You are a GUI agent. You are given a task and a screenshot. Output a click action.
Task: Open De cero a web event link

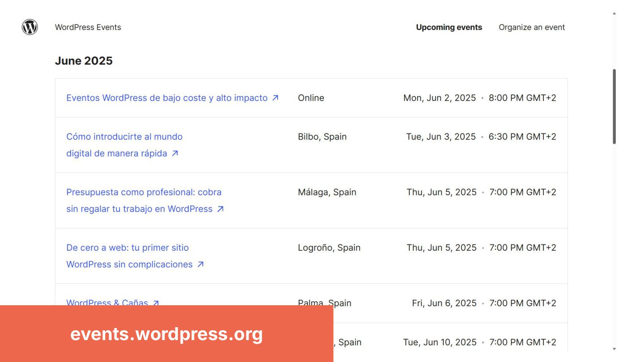click(130, 256)
